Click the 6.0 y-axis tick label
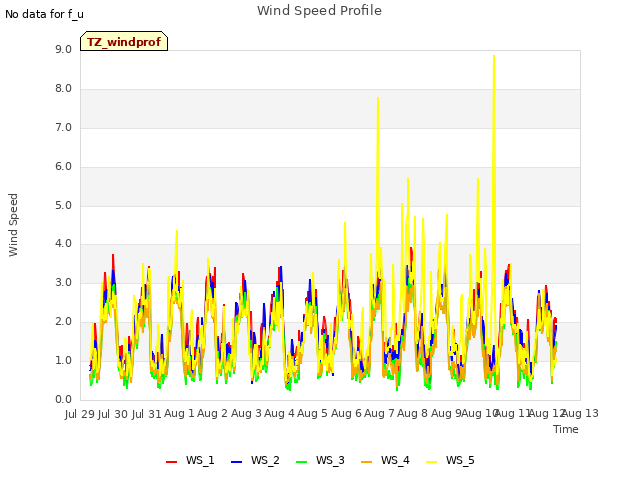Screen dimensions: 640x480 [x=63, y=167]
